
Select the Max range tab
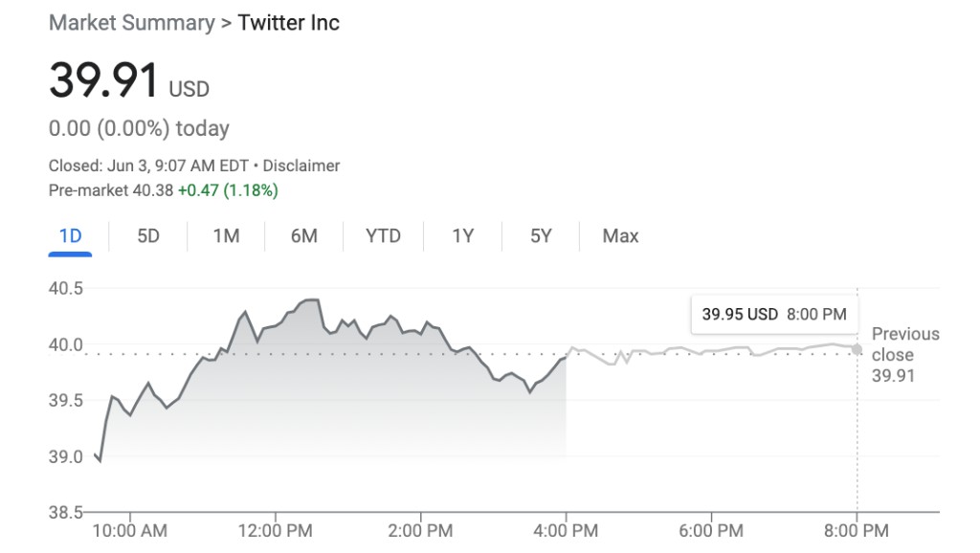coord(620,236)
